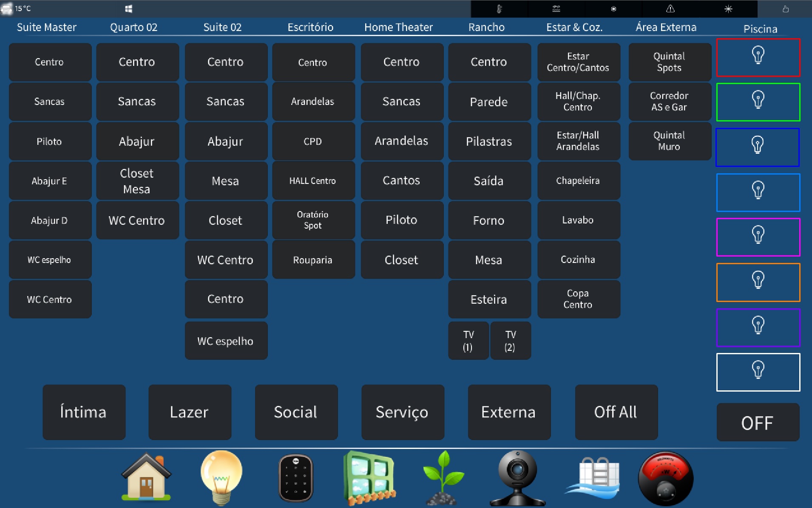Open the window shutters icon
Image resolution: width=812 pixels, height=508 pixels.
tap(369, 477)
